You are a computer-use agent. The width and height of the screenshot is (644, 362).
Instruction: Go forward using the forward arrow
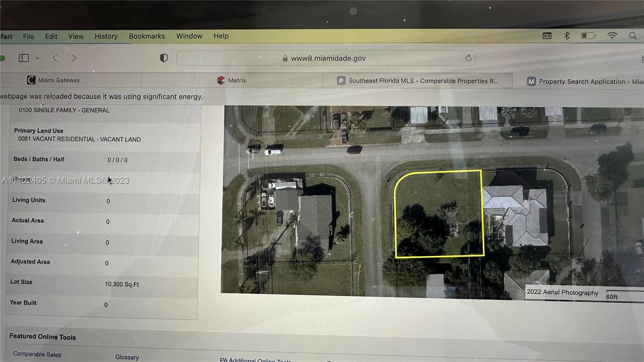[74, 58]
